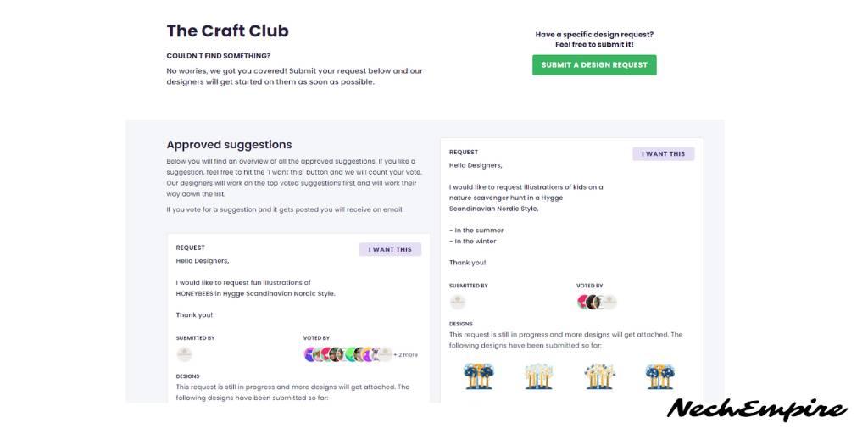Click the NechEmpire watermark logo
Screen dimensions: 868x434
coord(756,409)
